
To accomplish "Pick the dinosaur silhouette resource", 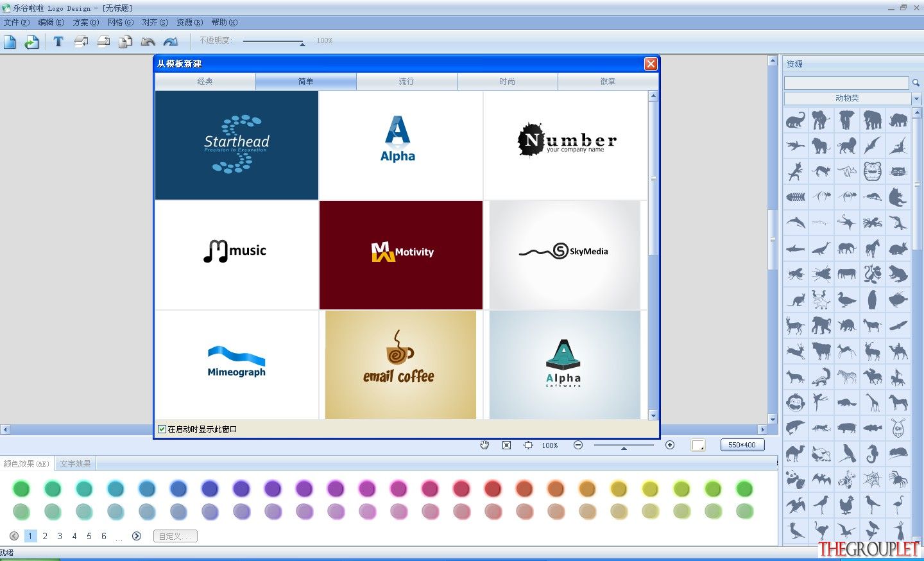I will pos(796,120).
